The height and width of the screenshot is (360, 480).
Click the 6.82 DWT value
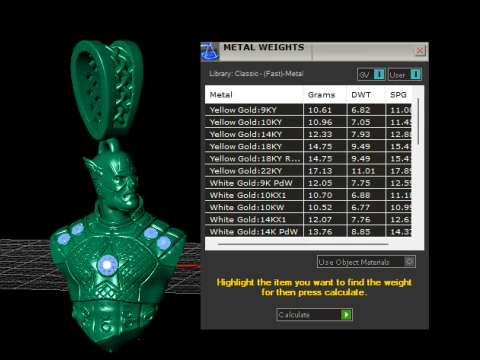361,110
